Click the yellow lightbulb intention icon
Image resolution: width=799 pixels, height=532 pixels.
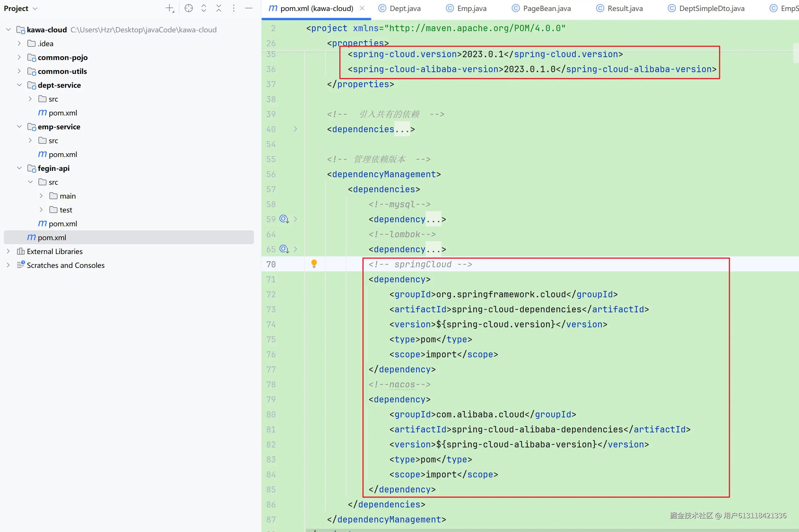pos(314,264)
